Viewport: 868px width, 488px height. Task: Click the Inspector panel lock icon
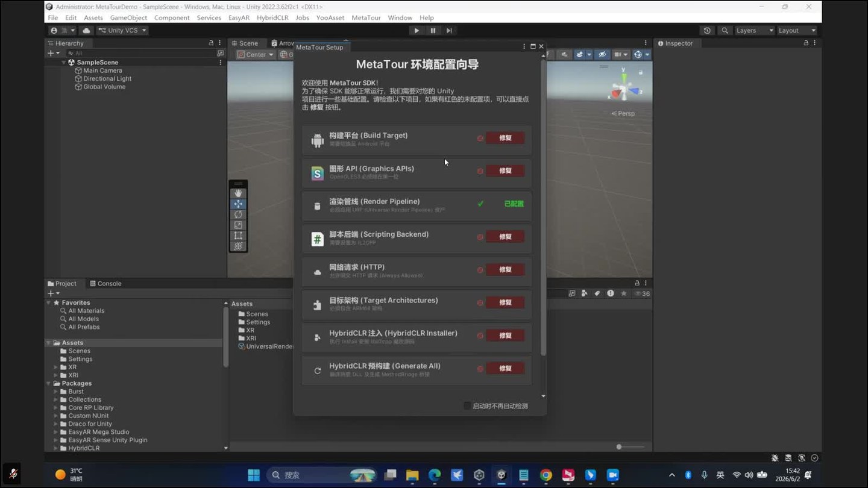[x=806, y=43]
